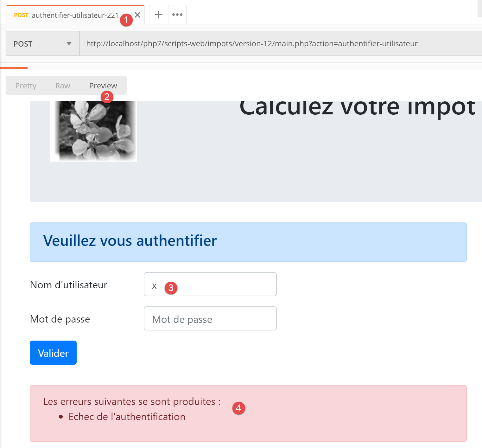Click the 'Echec de l'authentification' error item
This screenshot has height=448, width=482.
pos(127,417)
